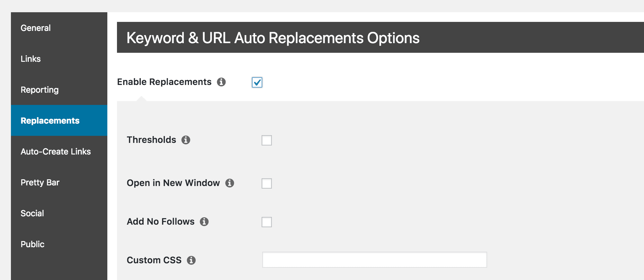Click info icon beside Enable Replacements
Screen dimensions: 644x280
pos(221,82)
